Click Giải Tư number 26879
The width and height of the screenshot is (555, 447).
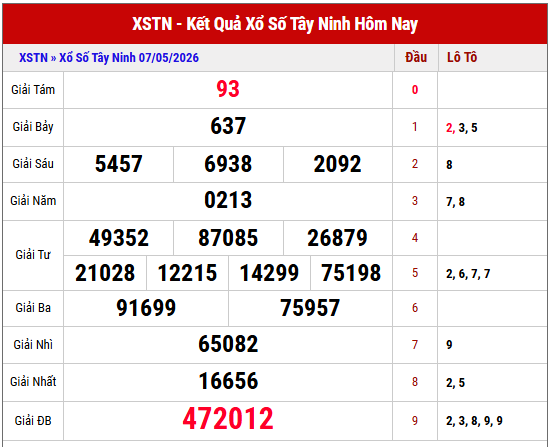point(337,238)
